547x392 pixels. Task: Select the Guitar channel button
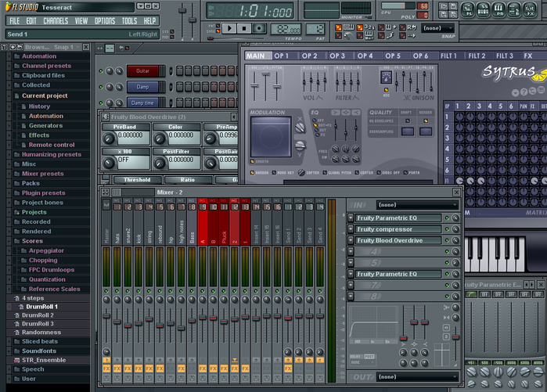point(142,71)
